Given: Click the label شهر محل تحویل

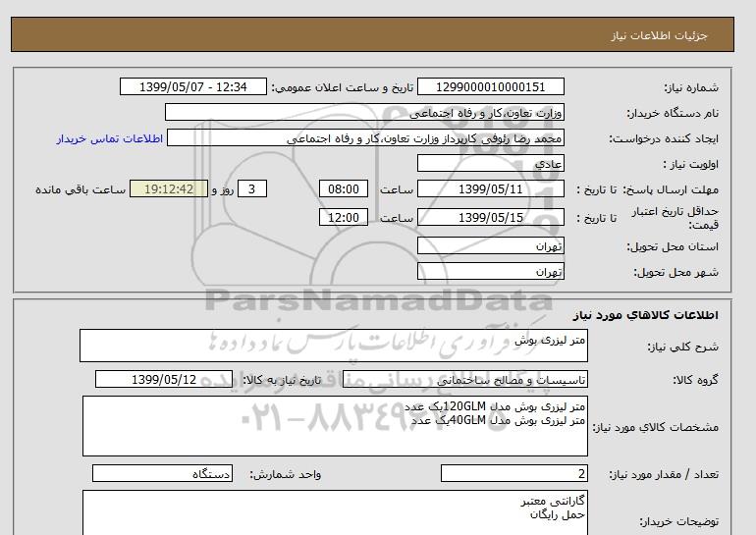Looking at the screenshot, I should [x=675, y=272].
